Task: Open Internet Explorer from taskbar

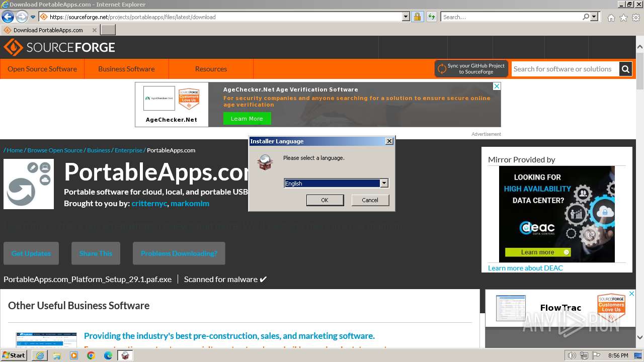Action: pyautogui.click(x=40, y=355)
